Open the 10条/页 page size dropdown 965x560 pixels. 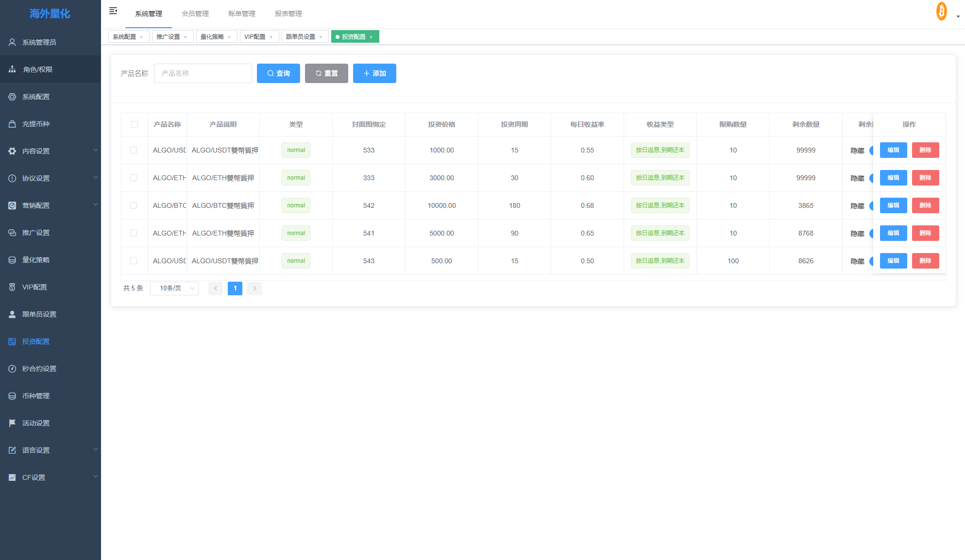[174, 288]
